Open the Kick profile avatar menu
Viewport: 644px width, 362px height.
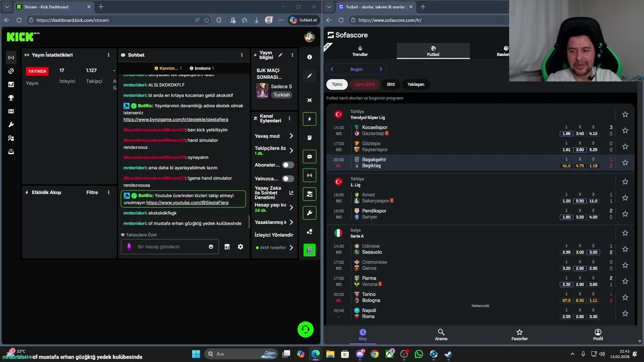tap(309, 37)
